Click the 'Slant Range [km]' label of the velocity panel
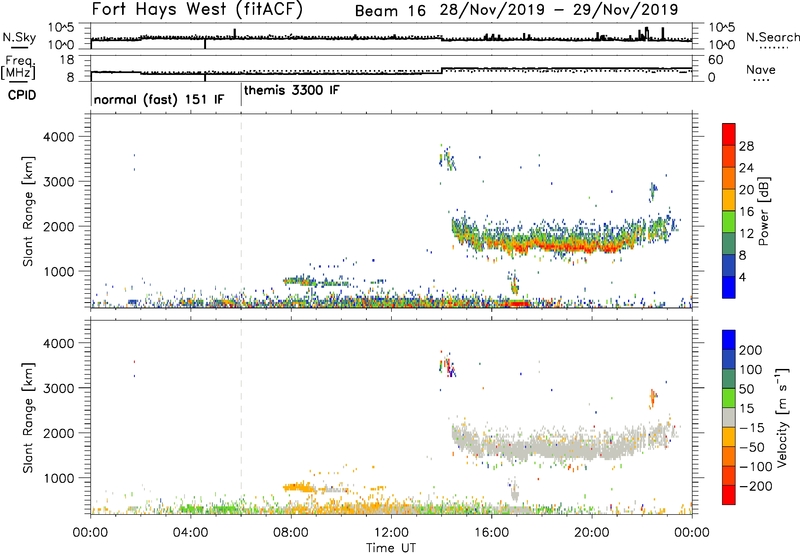This screenshot has width=800, height=554. pos(28,418)
